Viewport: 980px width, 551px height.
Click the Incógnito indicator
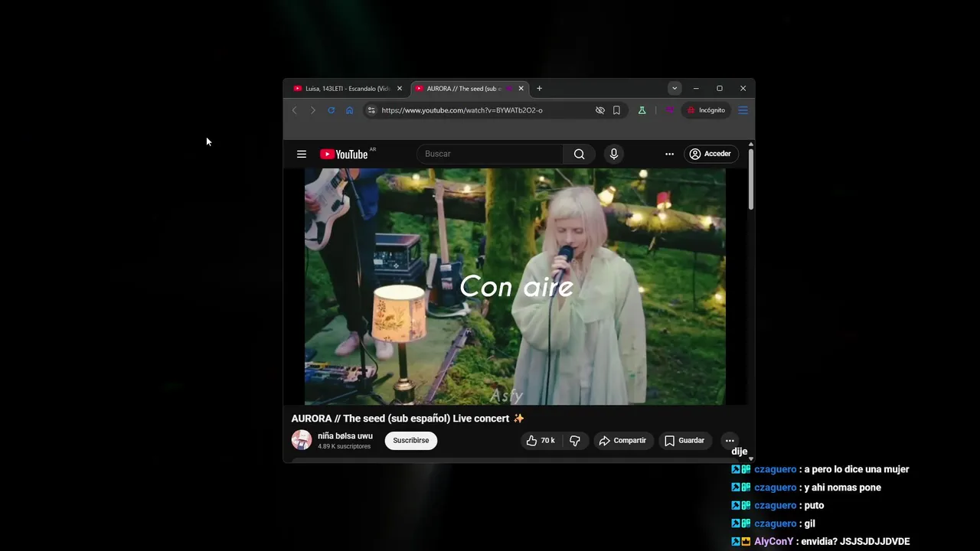click(706, 110)
